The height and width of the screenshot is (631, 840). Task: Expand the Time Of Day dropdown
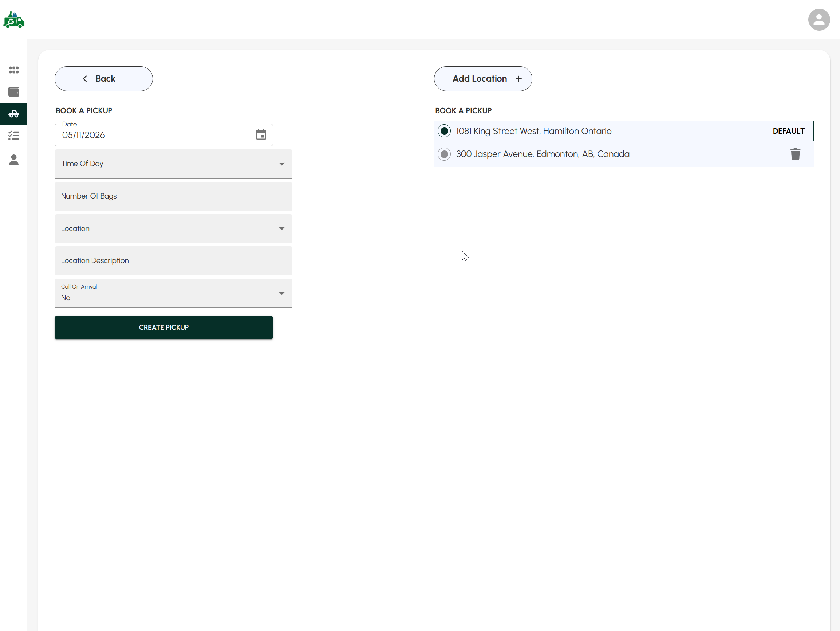coord(173,164)
